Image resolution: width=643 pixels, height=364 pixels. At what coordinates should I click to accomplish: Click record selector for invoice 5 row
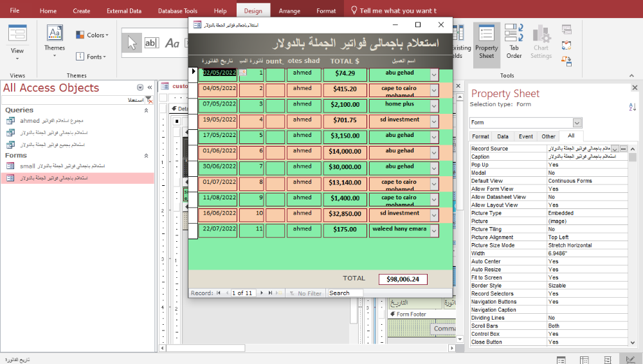(193, 136)
